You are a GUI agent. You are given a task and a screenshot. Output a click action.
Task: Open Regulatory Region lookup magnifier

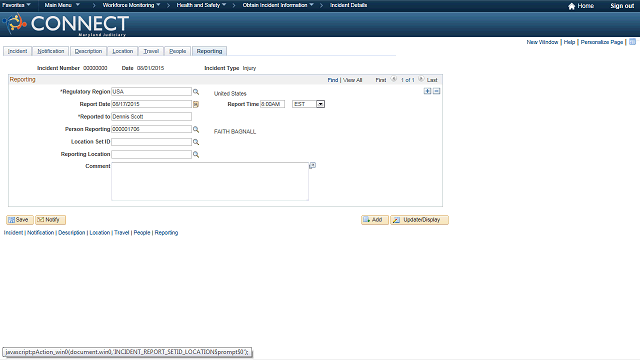pyautogui.click(x=196, y=92)
